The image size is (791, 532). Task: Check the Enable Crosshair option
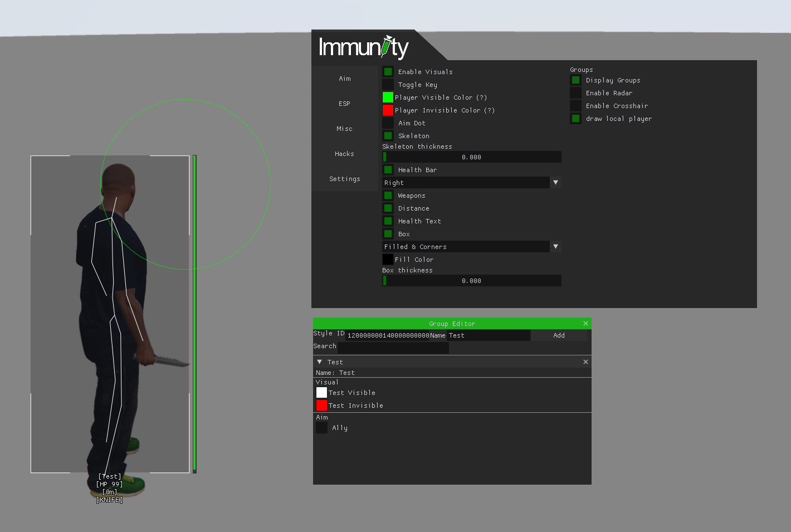pos(576,106)
